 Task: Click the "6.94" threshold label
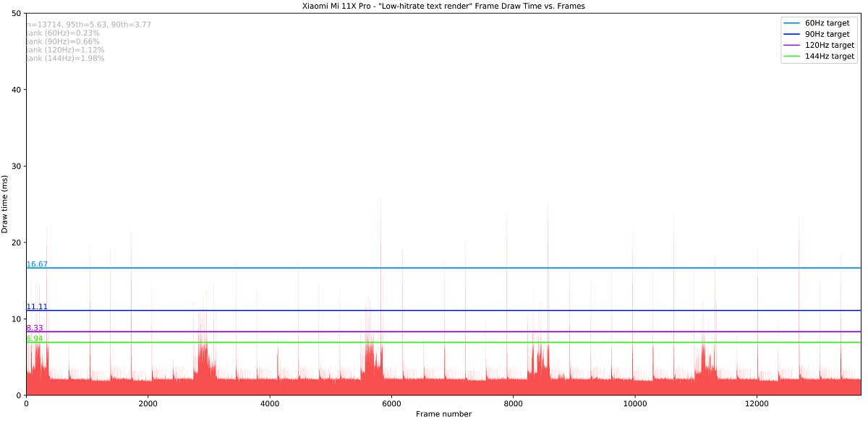pyautogui.click(x=35, y=338)
